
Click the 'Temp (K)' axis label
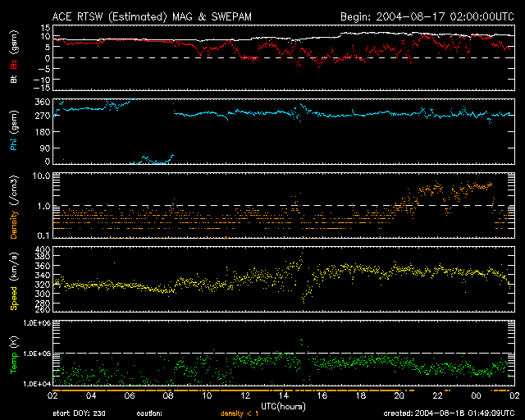tap(14, 354)
